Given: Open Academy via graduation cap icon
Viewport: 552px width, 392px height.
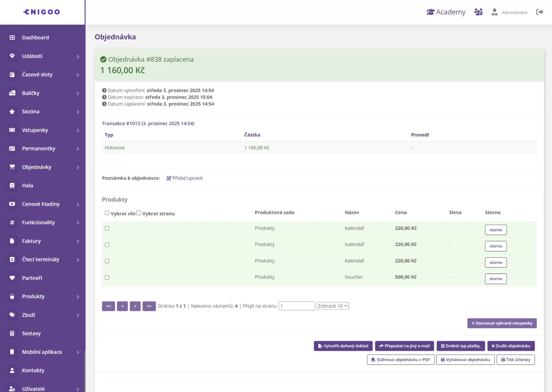Looking at the screenshot, I should [x=430, y=12].
